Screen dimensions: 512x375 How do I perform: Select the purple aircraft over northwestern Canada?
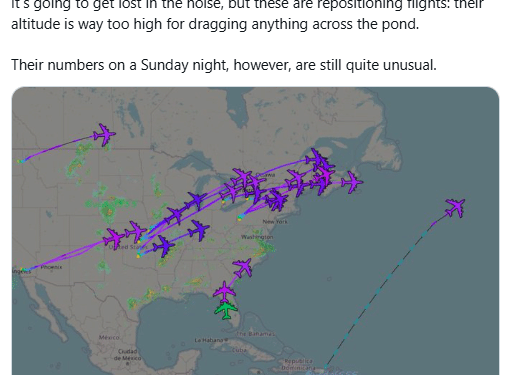105,134
